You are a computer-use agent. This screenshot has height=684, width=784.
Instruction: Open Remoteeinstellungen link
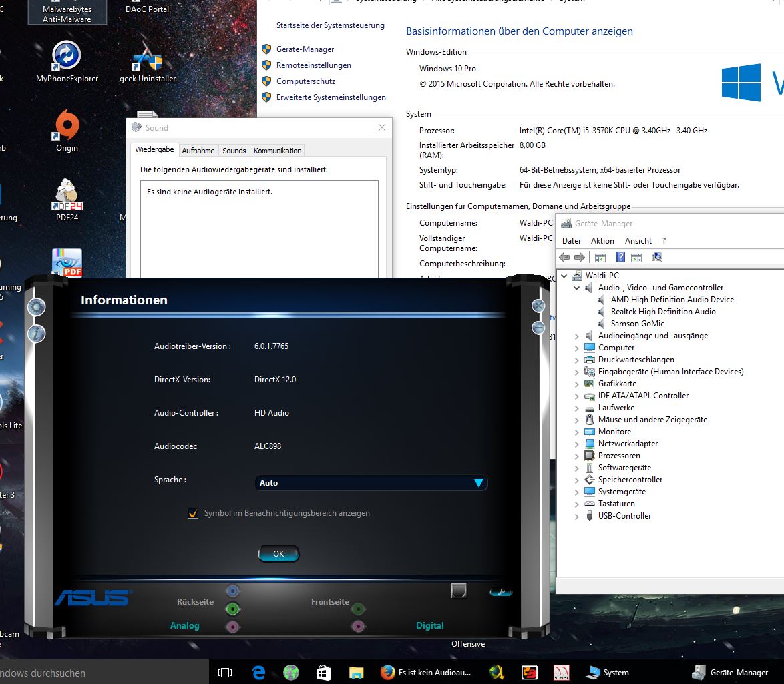(313, 65)
